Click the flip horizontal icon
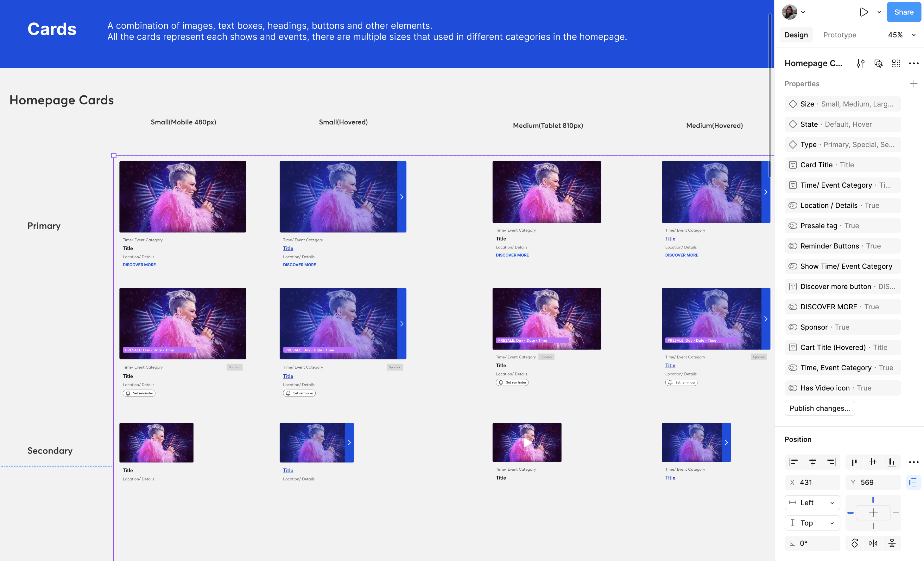This screenshot has width=924, height=561. click(x=873, y=543)
